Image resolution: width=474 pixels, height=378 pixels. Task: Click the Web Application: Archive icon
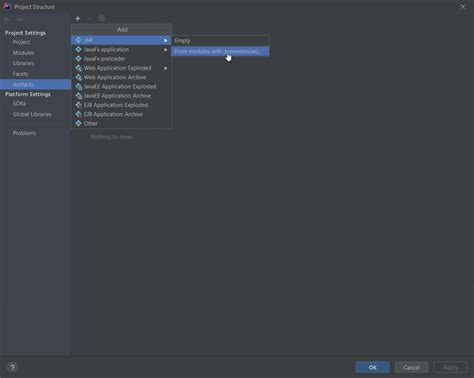(x=78, y=77)
